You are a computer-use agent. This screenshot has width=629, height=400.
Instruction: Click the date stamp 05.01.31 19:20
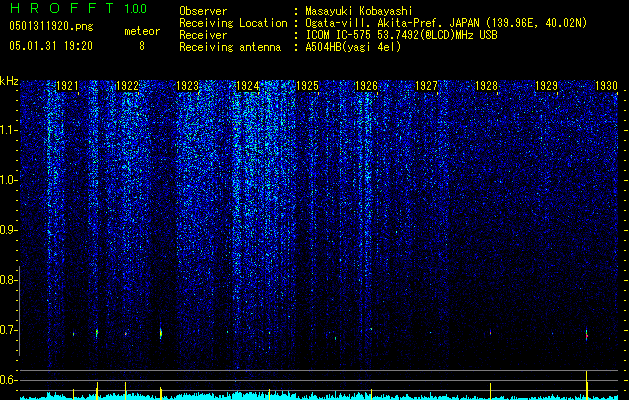tap(51, 46)
